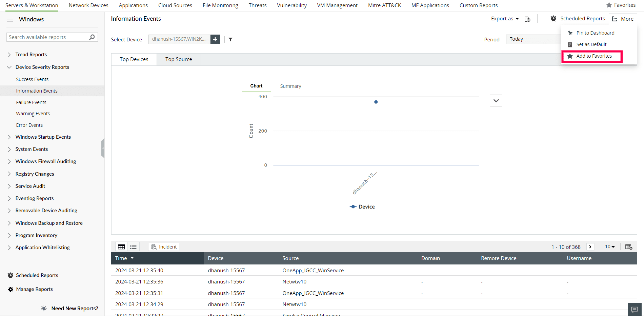The image size is (644, 316).
Task: Select Add to Favorites from the More menu
Action: (x=594, y=56)
